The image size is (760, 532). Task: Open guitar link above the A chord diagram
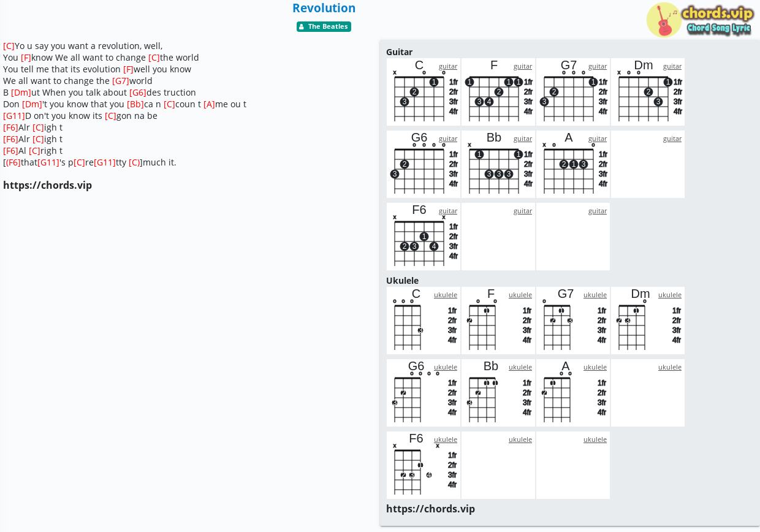tap(598, 139)
